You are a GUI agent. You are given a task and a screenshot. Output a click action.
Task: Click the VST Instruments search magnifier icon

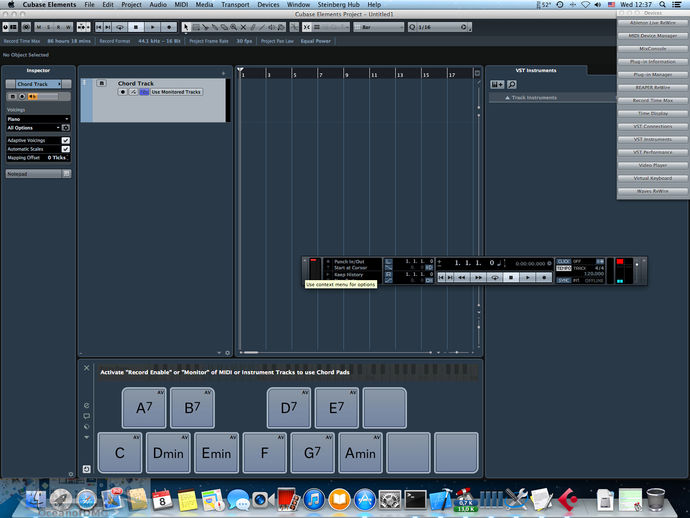[511, 84]
